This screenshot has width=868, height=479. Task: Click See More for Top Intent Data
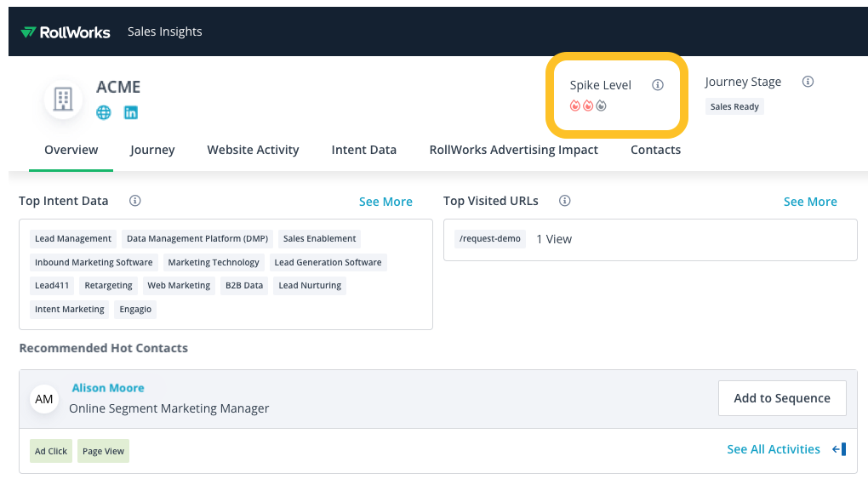pyautogui.click(x=385, y=202)
